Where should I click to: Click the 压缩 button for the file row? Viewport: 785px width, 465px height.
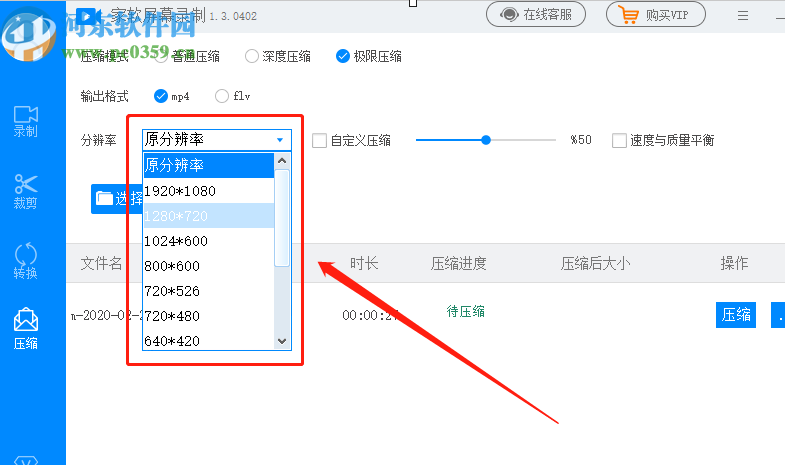pos(735,315)
